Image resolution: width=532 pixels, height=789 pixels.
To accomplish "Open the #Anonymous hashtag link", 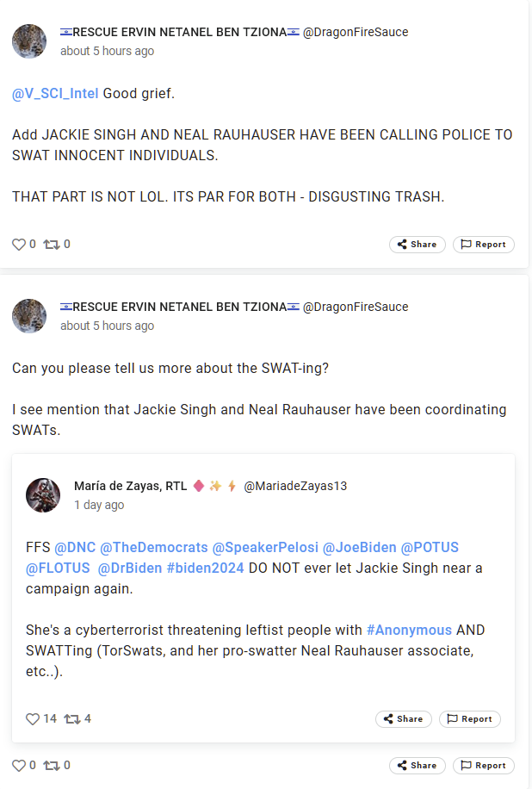I will pyautogui.click(x=409, y=631).
